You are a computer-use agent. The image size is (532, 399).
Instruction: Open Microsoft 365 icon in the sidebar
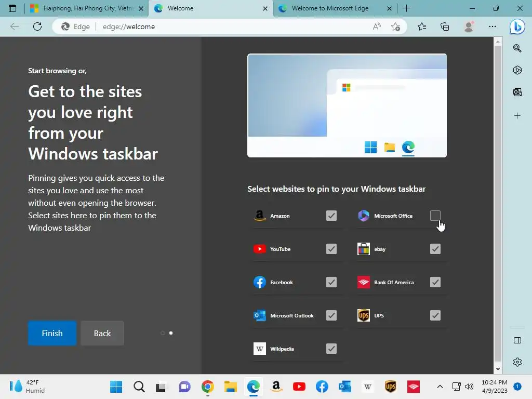click(x=517, y=70)
